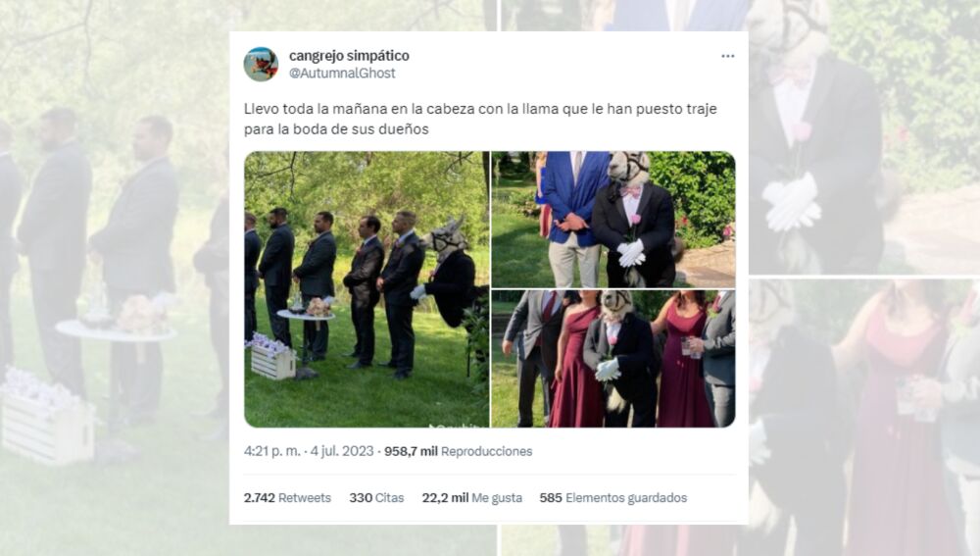980x556 pixels.
Task: View the 585 Elementos guardados count
Action: pyautogui.click(x=613, y=498)
